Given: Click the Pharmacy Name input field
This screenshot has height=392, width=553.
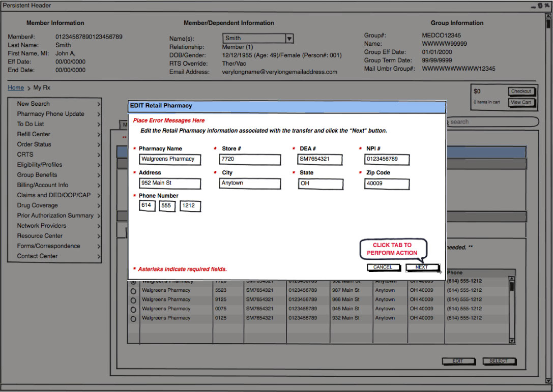Looking at the screenshot, I should (170, 159).
